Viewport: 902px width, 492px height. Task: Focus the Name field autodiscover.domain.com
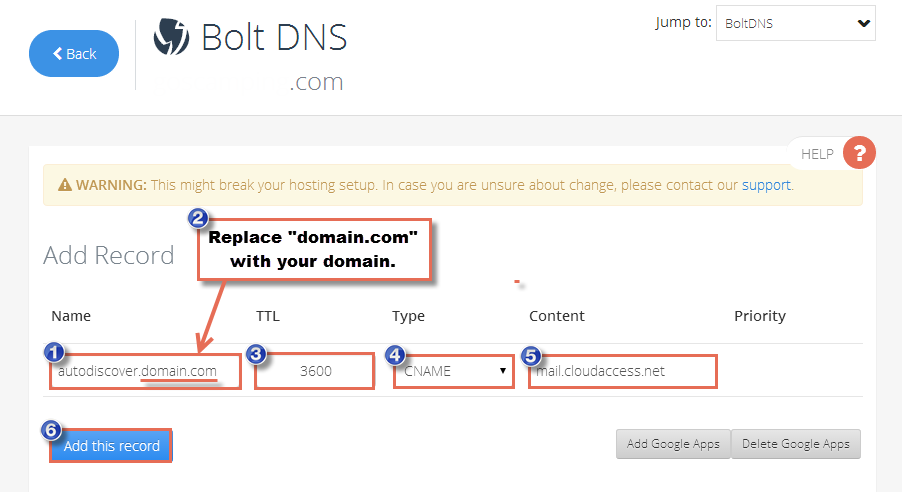tap(145, 371)
